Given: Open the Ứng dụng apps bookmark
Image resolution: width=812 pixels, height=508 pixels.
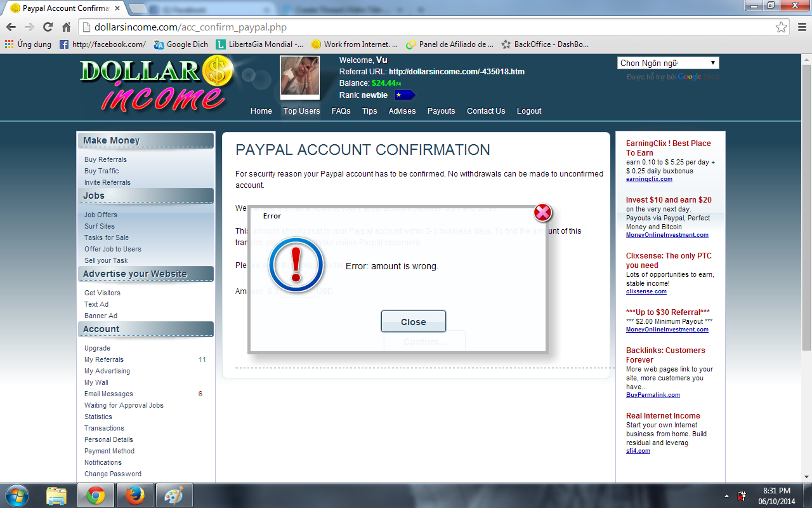Looking at the screenshot, I should pos(29,44).
